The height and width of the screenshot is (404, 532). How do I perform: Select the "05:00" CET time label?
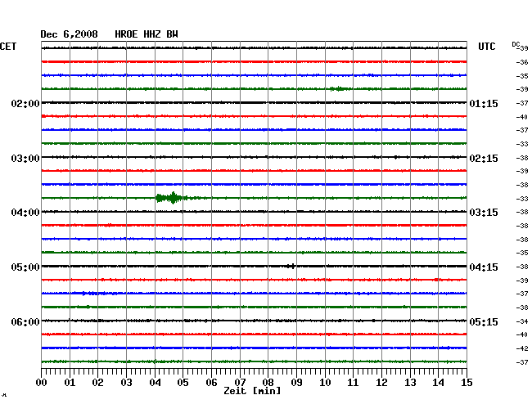[x=25, y=267]
